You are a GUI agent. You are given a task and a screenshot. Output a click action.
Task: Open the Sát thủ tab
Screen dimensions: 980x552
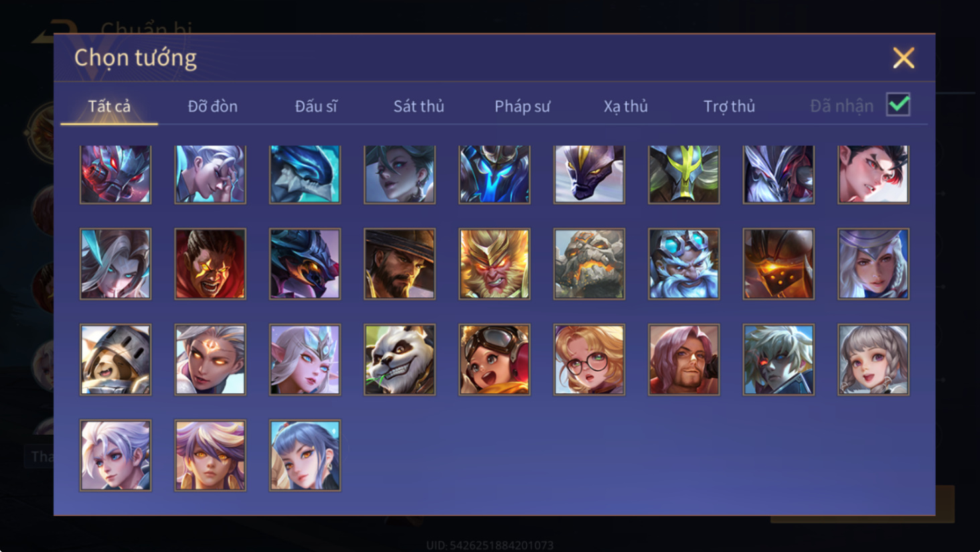(x=419, y=106)
